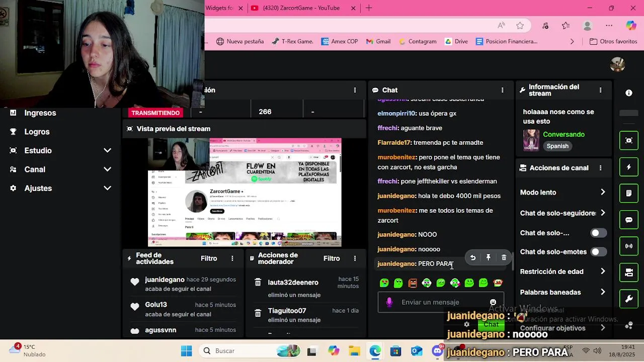Image resolution: width=644 pixels, height=362 pixels.
Task: Expand the Canal sidebar section
Action: tap(107, 169)
